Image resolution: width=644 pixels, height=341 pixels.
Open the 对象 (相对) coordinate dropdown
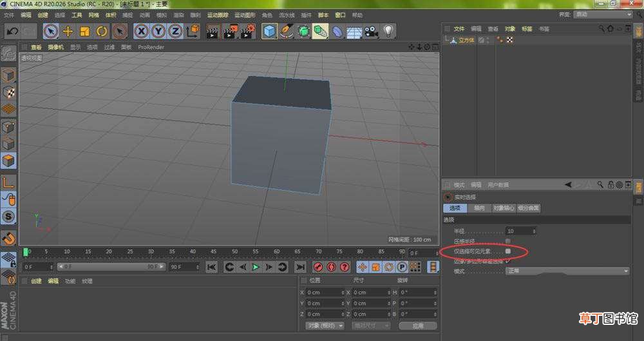325,326
